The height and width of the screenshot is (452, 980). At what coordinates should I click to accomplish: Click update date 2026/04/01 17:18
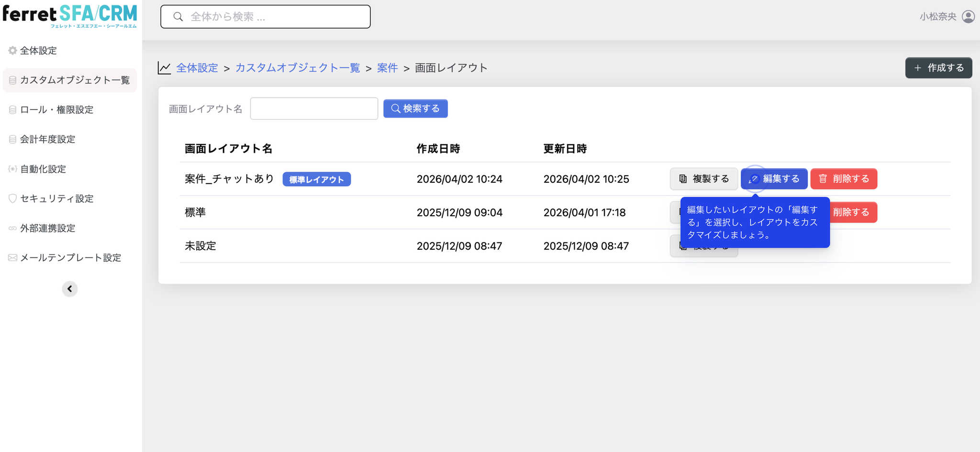pyautogui.click(x=584, y=212)
